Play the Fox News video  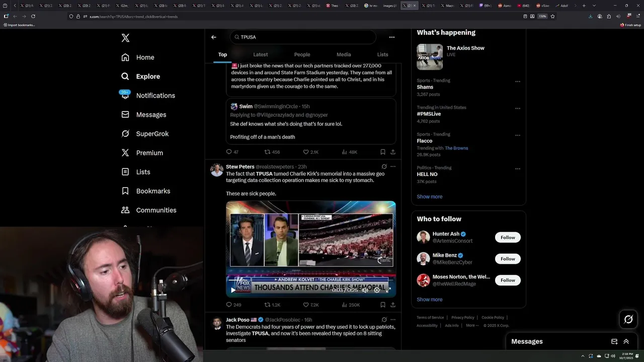point(233,290)
